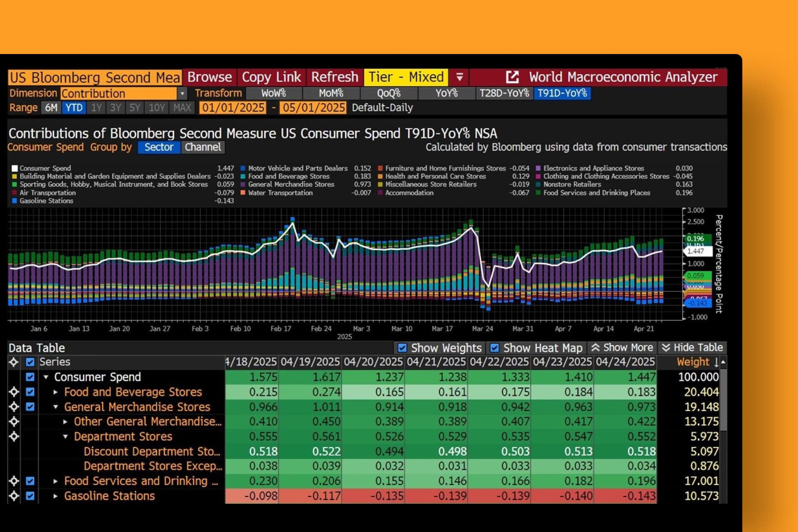Click Hide Table double-chevron icon
Screen dimensions: 798x532
[666, 347]
